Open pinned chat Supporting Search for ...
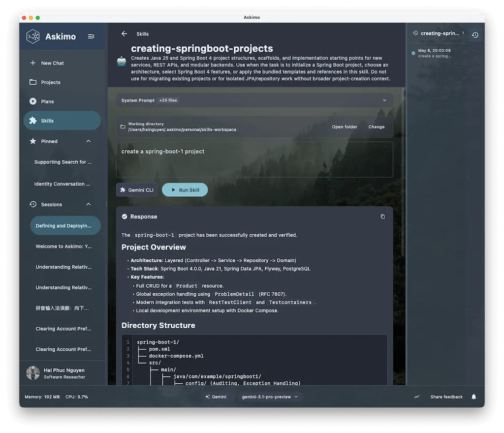The height and width of the screenshot is (433, 504). pos(63,162)
